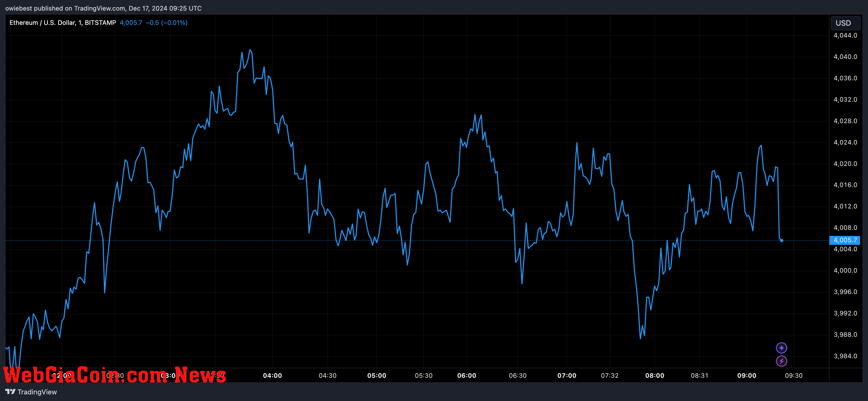The width and height of the screenshot is (868, 401).
Task: Click the Ethereum / U.S. Dollar symbol title
Action: (63, 22)
